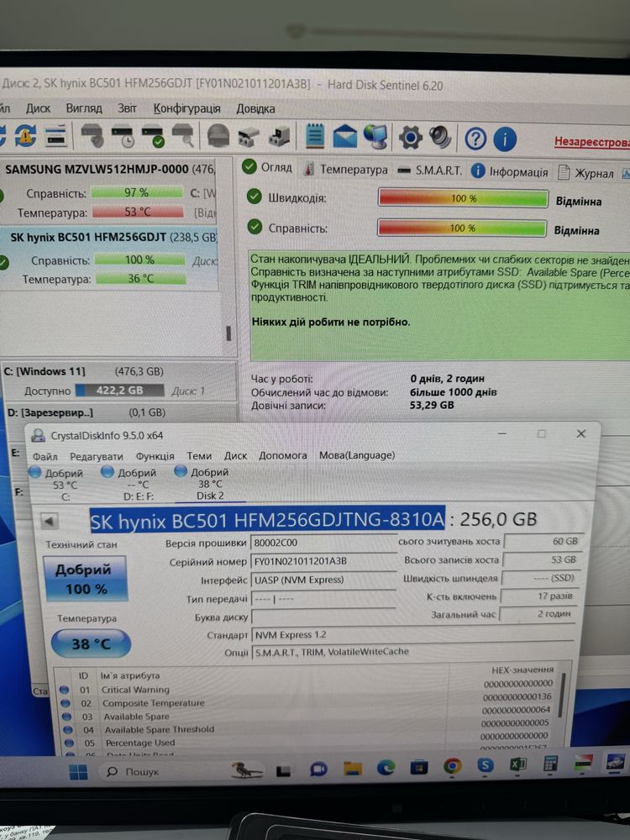
Task: Open the Файл menu in CrystalDiskInfo
Action: [45, 456]
